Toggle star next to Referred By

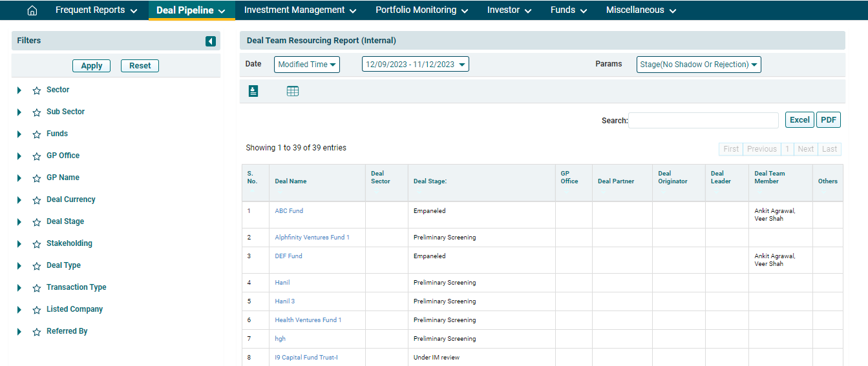click(37, 332)
